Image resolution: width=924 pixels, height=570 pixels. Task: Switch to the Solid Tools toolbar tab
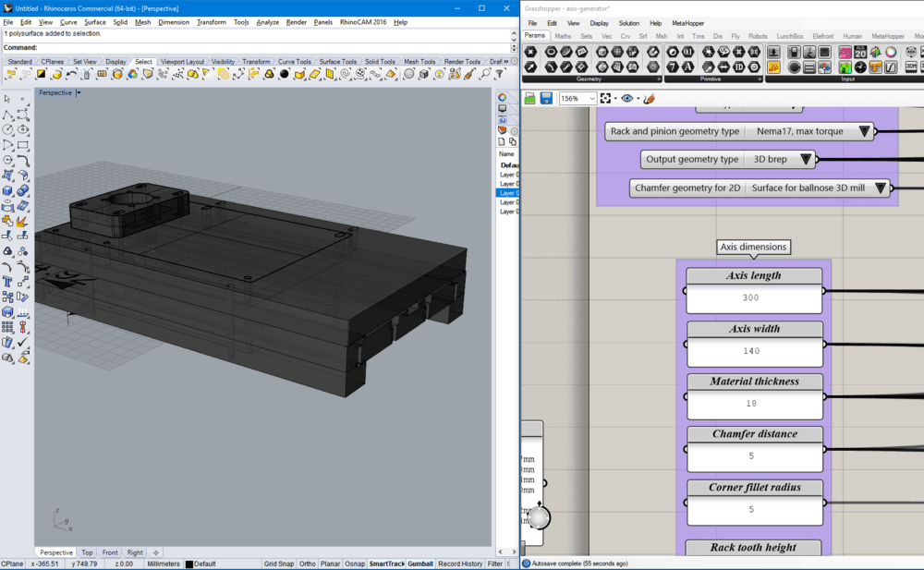point(379,62)
